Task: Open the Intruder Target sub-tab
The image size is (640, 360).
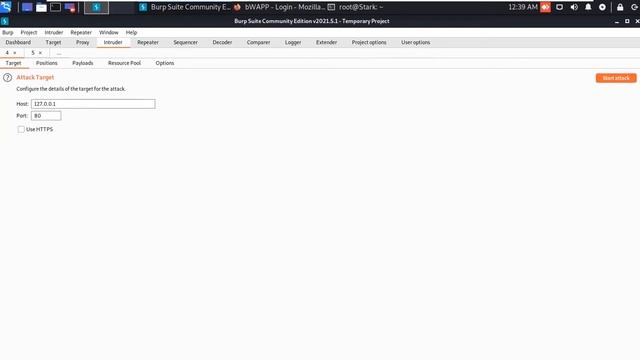Action: pyautogui.click(x=13, y=63)
